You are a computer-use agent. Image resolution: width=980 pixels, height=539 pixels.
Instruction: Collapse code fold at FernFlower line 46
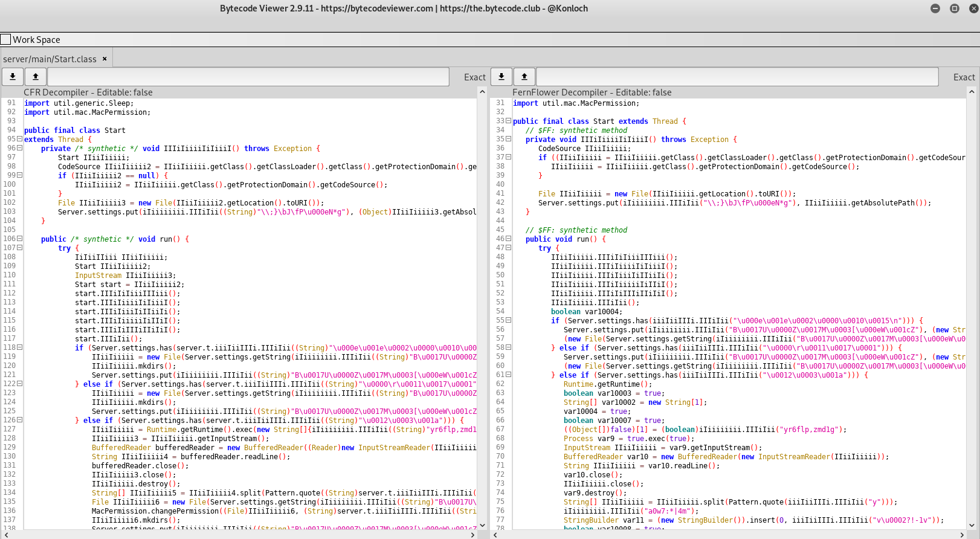(x=508, y=239)
